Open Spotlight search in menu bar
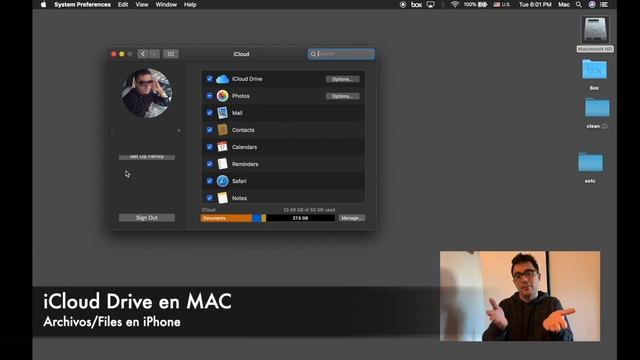Viewport: 640px width, 360px height. click(x=579, y=4)
